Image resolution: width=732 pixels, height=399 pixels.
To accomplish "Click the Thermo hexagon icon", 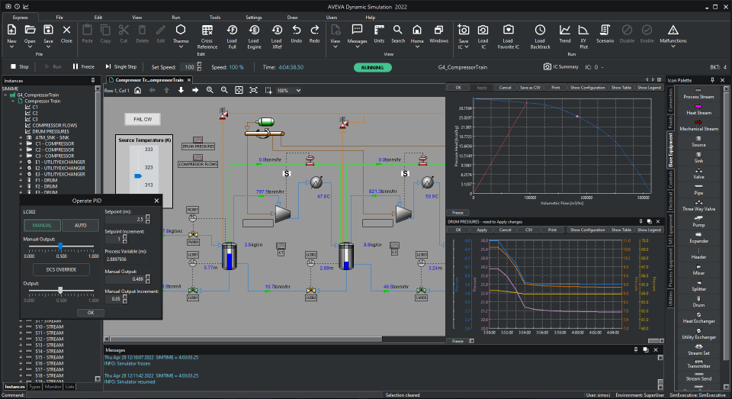I will click(x=181, y=30).
